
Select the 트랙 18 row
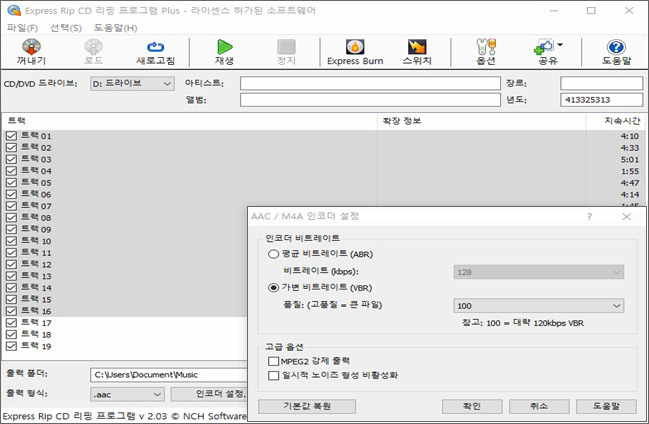125,334
